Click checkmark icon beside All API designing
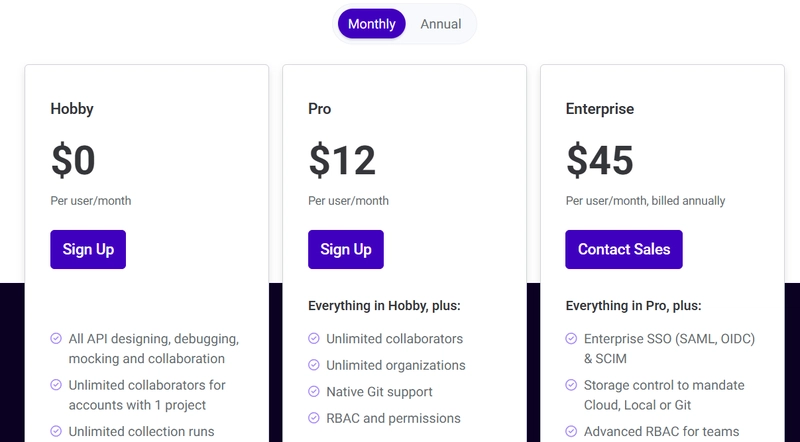Screen dimensions: 800x442 click(56, 338)
